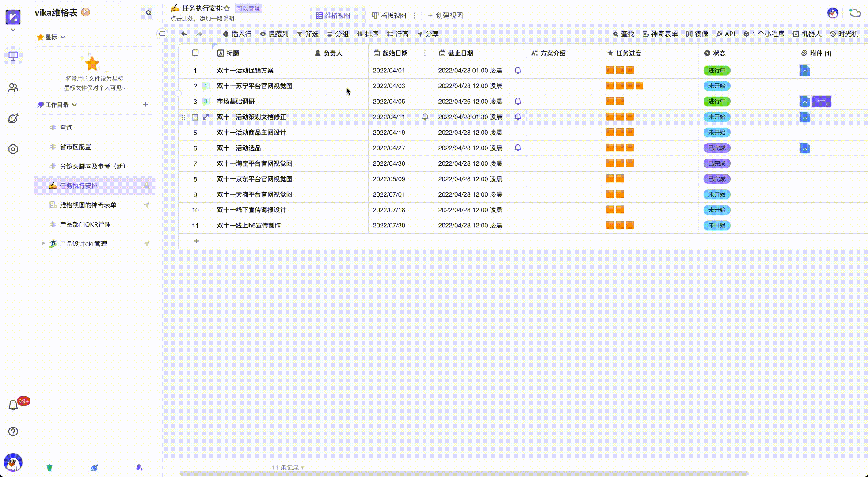Click the undo arrow in toolbar
This screenshot has height=477, width=868.
[184, 34]
